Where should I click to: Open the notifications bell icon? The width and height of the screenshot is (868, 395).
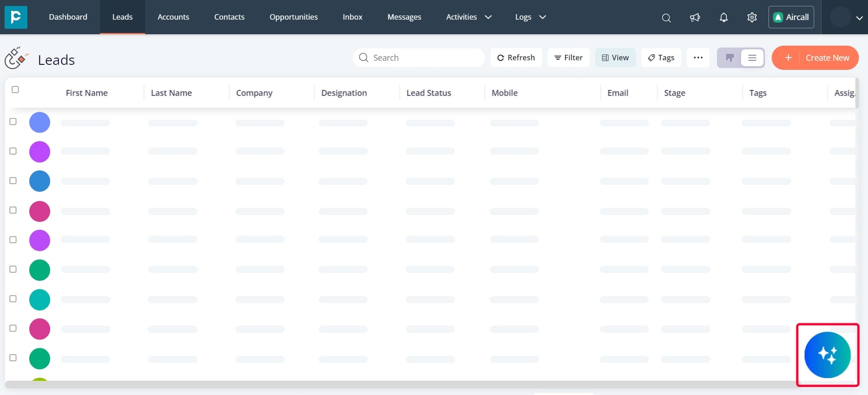(x=724, y=17)
